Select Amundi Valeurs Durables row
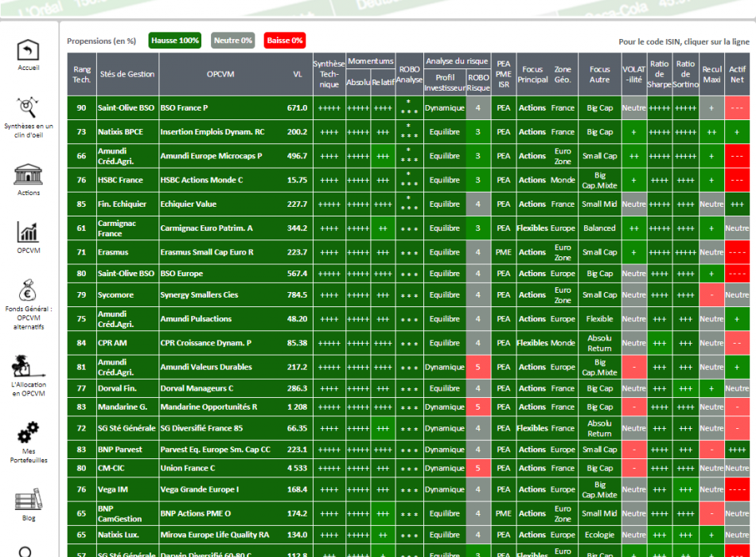This screenshot has height=557, width=756. point(408,367)
